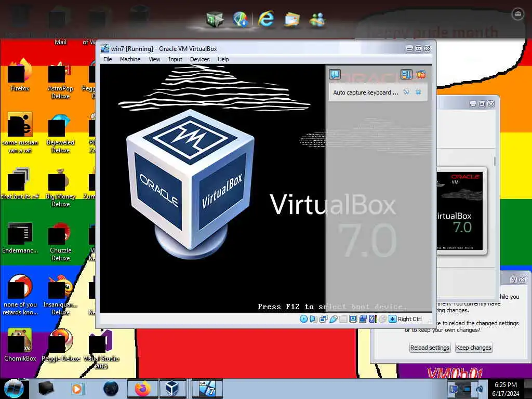Select the AstroPop Deluxe desktop icon

coord(60,79)
